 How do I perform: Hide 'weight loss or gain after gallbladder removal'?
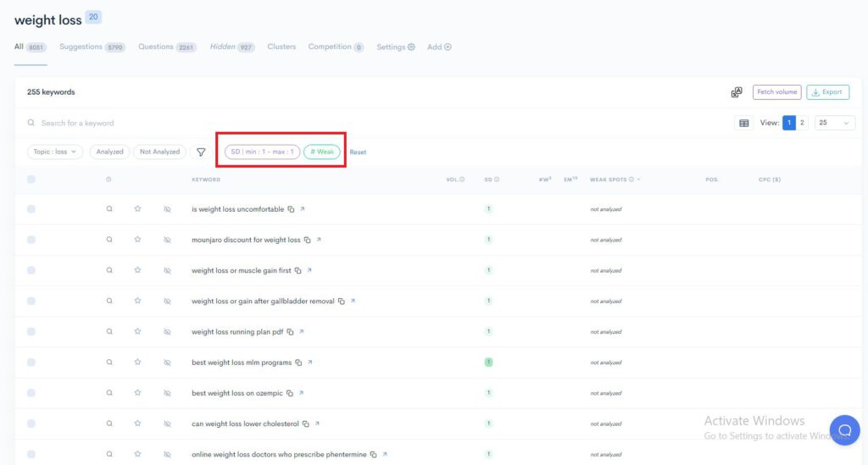[167, 302]
